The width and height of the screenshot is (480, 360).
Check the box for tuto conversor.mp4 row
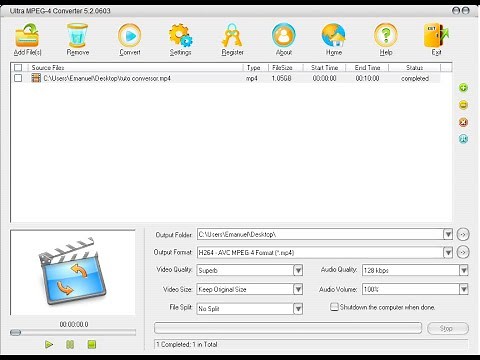(18, 78)
